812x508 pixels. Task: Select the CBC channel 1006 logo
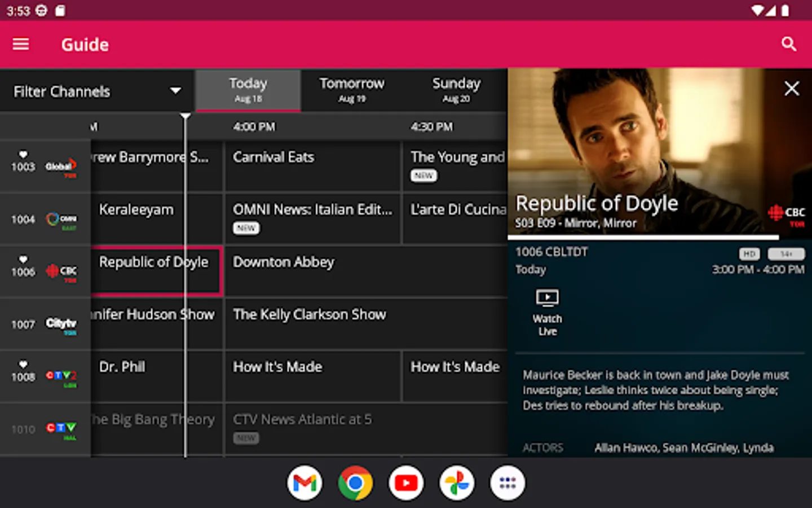click(61, 271)
